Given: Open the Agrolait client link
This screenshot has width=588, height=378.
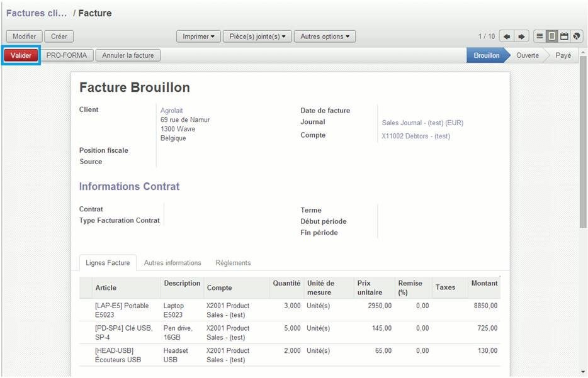Looking at the screenshot, I should (171, 111).
